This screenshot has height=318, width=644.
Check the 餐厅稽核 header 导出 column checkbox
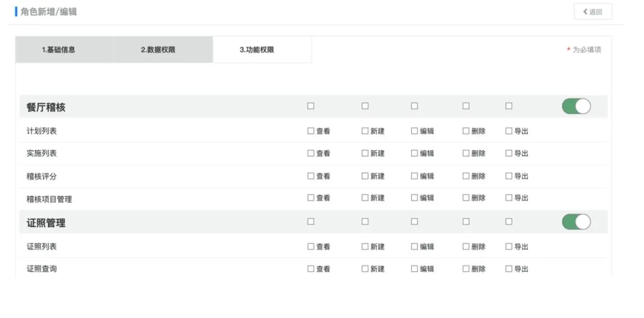pyautogui.click(x=509, y=106)
